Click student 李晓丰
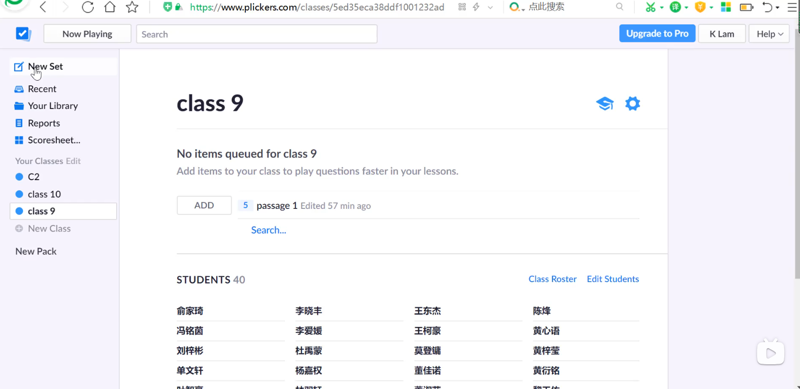 309,311
